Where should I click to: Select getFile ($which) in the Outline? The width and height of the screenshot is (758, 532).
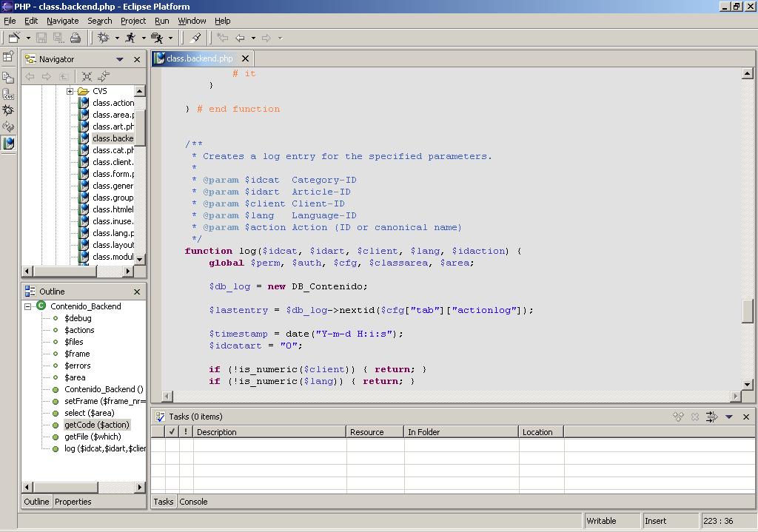(93, 437)
